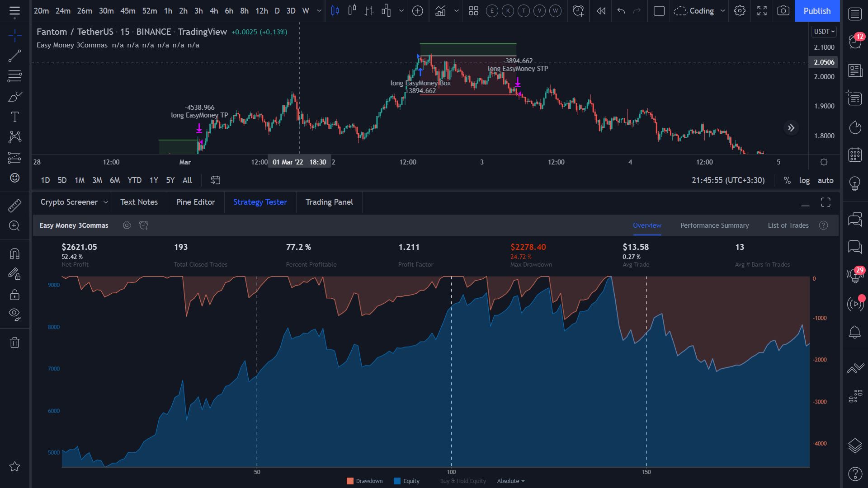Set the chart range to YTD
This screenshot has height=488, width=868.
click(134, 180)
